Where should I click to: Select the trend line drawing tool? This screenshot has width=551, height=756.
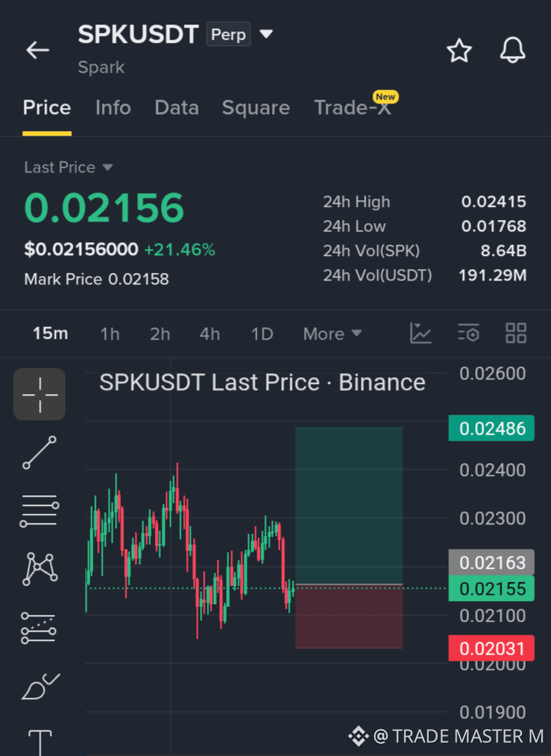pyautogui.click(x=40, y=452)
